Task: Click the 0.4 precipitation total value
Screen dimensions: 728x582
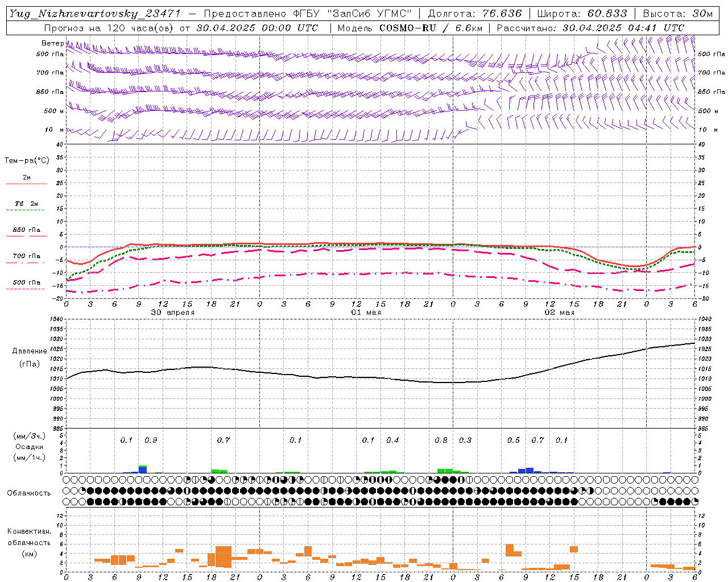Action: [x=392, y=440]
